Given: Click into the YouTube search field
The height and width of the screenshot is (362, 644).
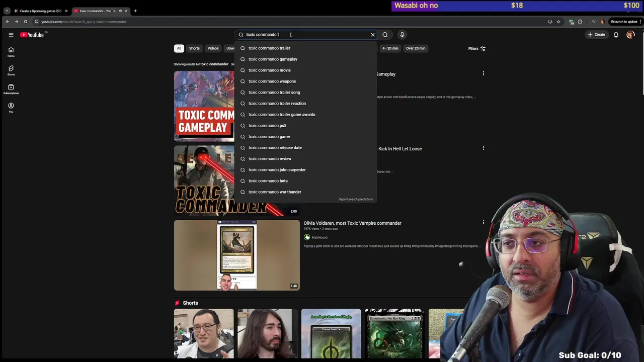Looking at the screenshot, I should click(x=306, y=35).
